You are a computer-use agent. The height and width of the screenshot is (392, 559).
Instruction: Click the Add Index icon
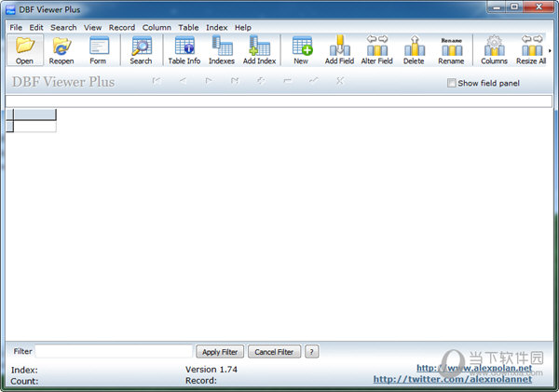[x=260, y=50]
